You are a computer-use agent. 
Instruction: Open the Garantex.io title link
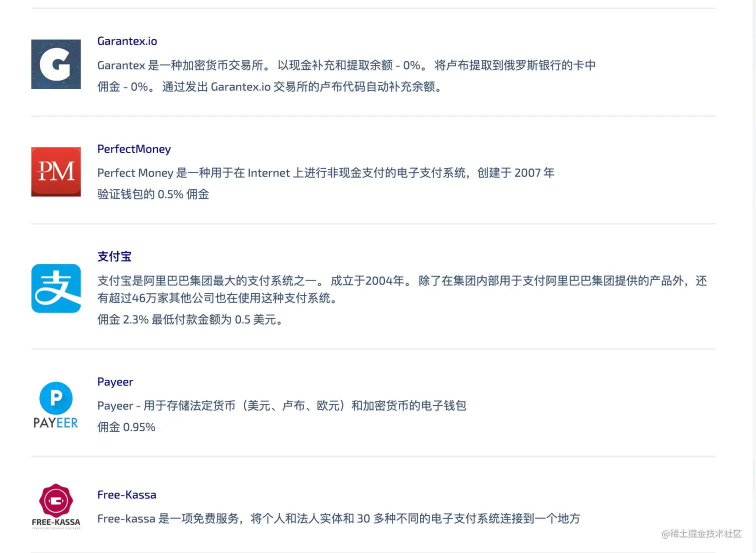click(x=127, y=41)
